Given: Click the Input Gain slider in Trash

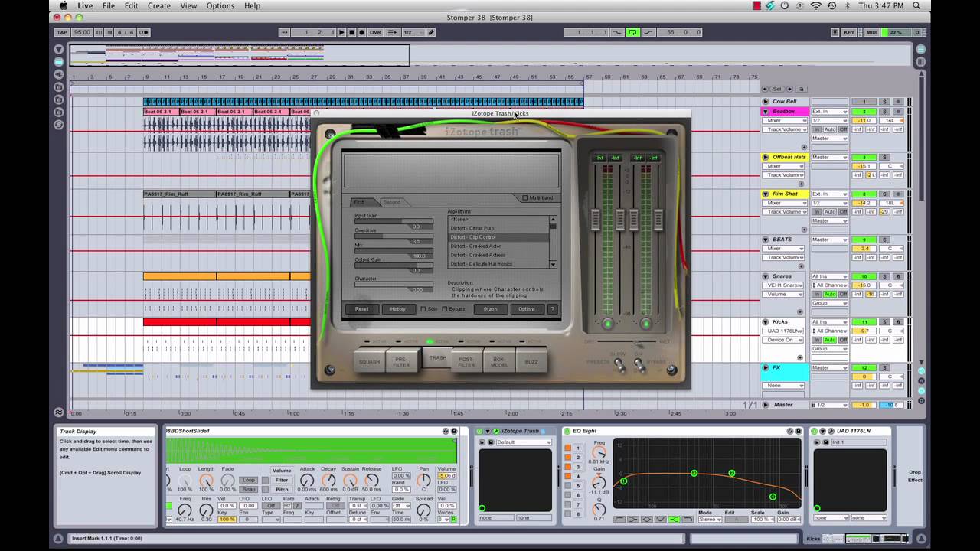Looking at the screenshot, I should tap(394, 221).
